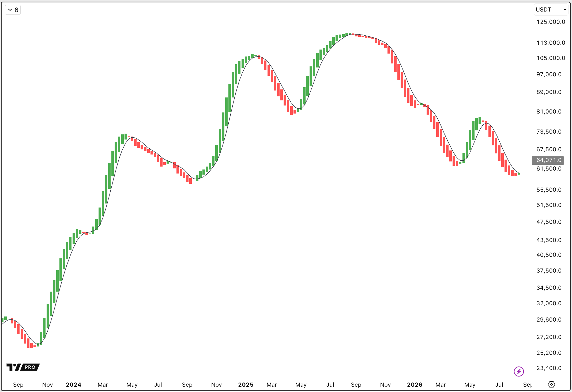Click the 73,500.0 price scale label
This screenshot has width=572, height=392.
[x=549, y=132]
